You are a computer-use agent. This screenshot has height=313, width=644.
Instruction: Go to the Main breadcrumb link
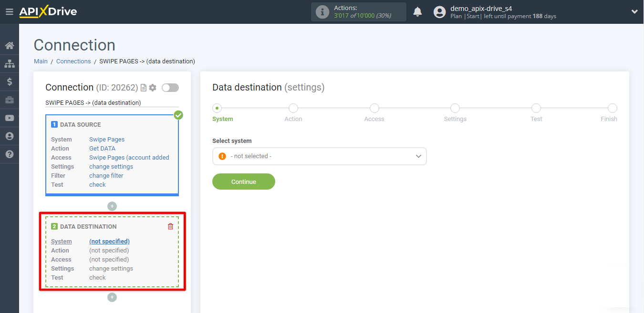41,61
